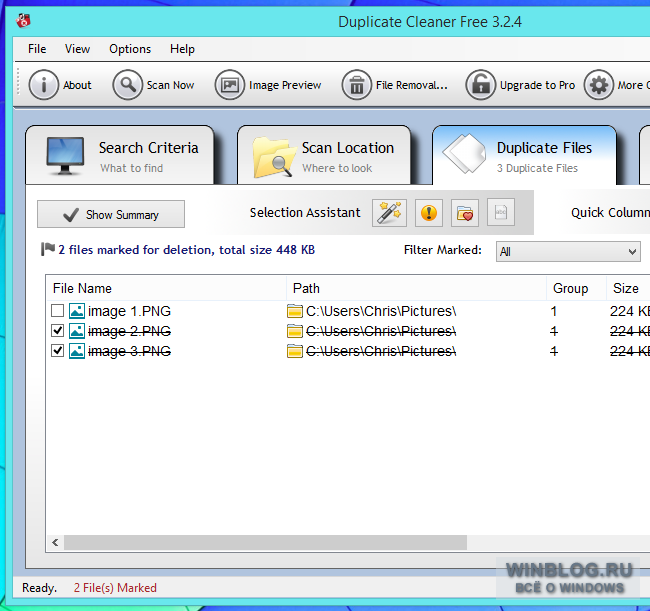
Task: Click the Show Summary button
Action: click(x=111, y=214)
